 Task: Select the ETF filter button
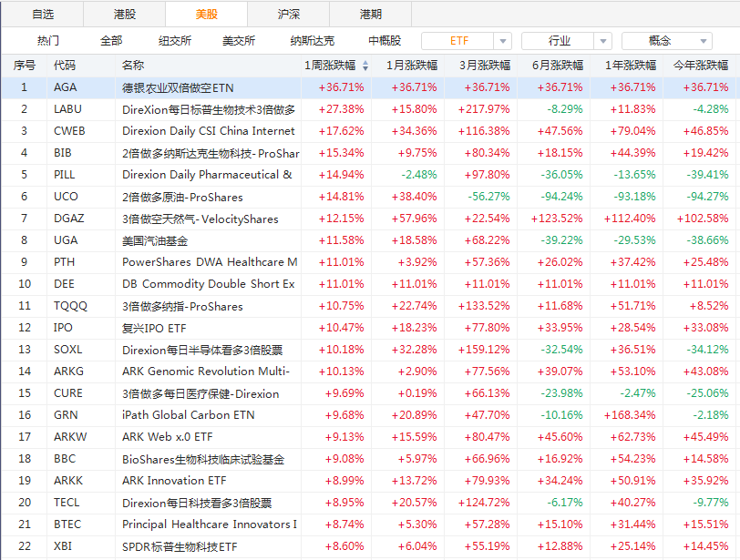[x=457, y=41]
